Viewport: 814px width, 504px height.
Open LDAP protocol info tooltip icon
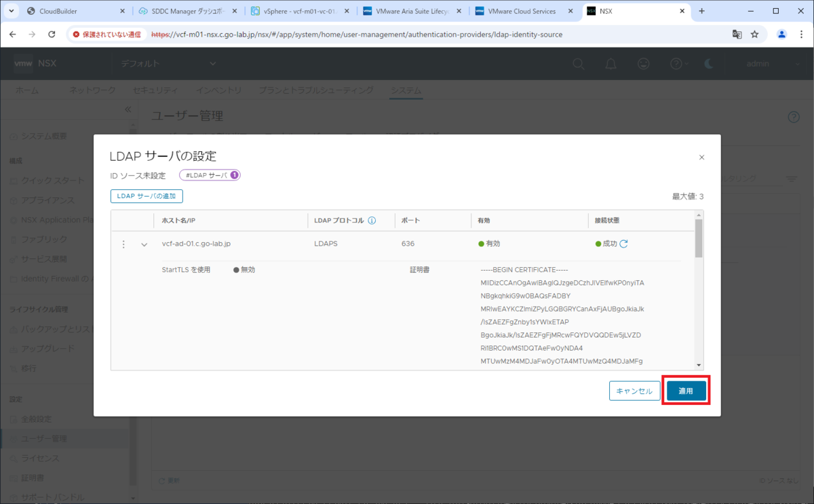(x=372, y=220)
